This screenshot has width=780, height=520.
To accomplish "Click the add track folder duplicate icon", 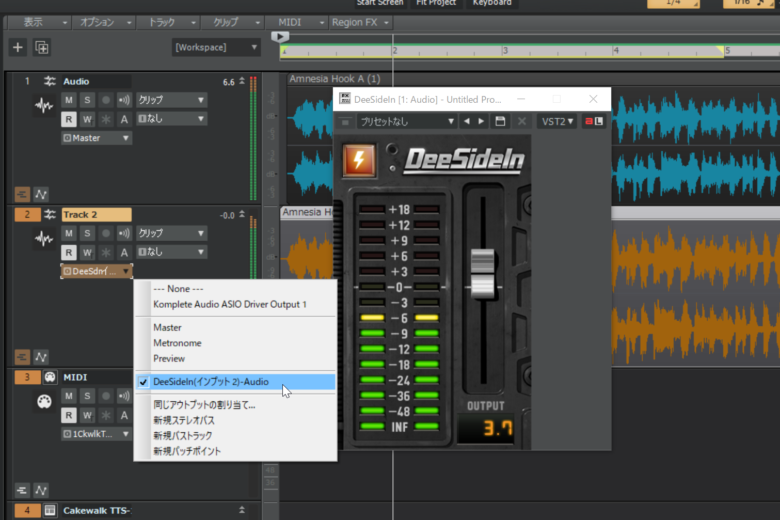I will pos(42,48).
